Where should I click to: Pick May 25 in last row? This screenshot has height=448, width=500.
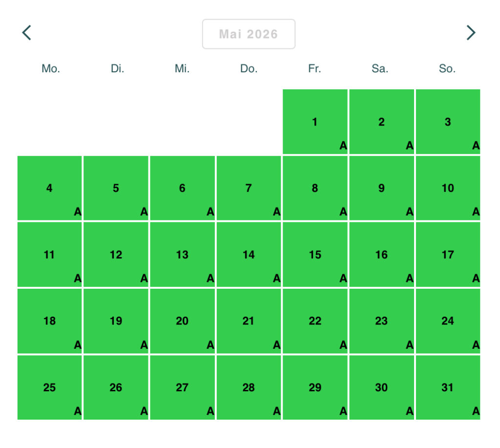click(50, 388)
